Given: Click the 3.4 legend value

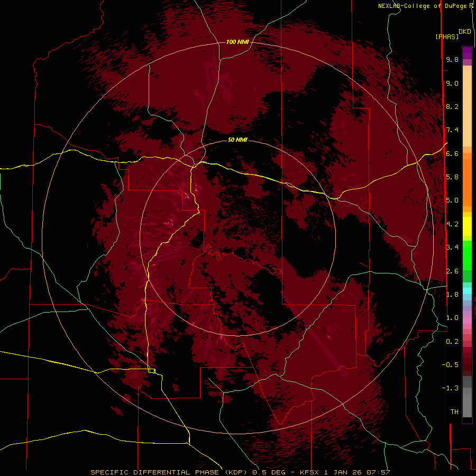Looking at the screenshot, I should point(452,248).
